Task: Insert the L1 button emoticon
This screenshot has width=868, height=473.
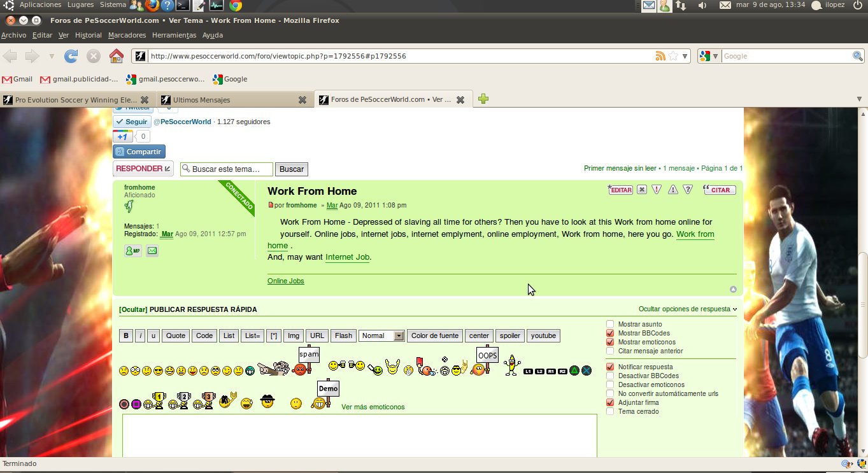Action: coord(528,371)
